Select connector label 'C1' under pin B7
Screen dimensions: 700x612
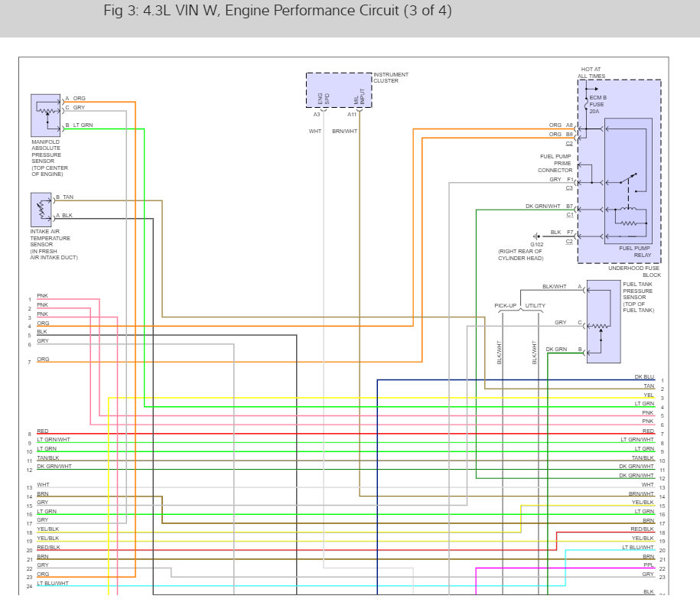pyautogui.click(x=570, y=215)
